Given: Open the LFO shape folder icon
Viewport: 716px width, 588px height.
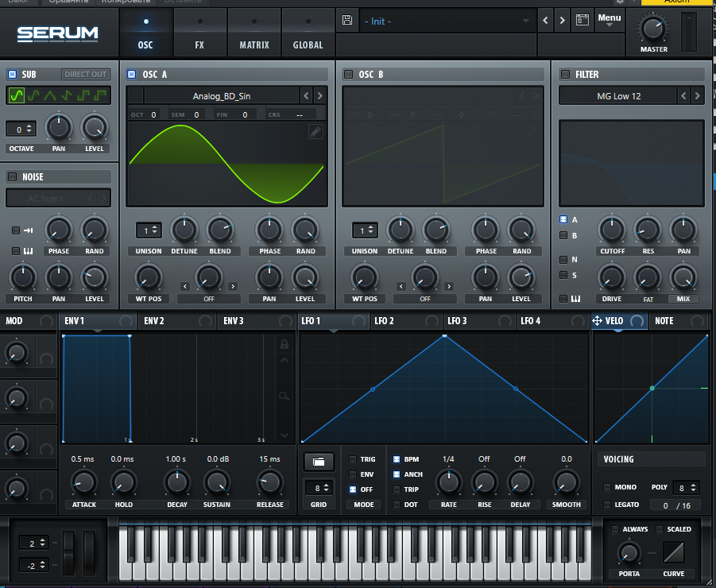Looking at the screenshot, I should tap(319, 462).
